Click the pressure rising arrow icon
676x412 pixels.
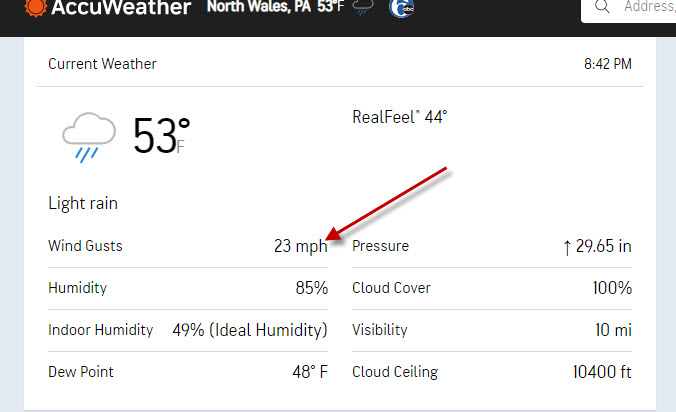point(567,247)
